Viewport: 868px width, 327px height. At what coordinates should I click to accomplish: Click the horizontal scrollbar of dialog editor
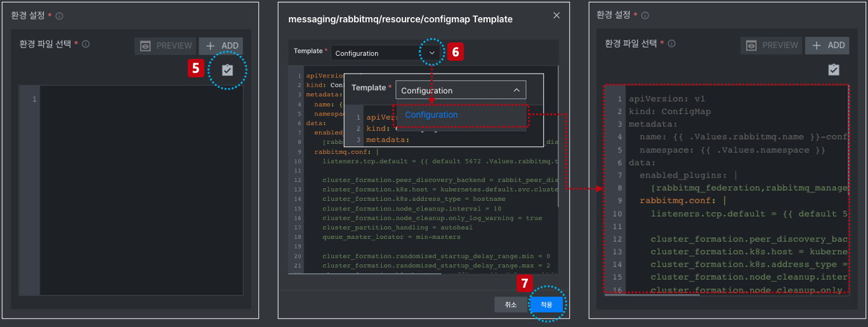365,274
